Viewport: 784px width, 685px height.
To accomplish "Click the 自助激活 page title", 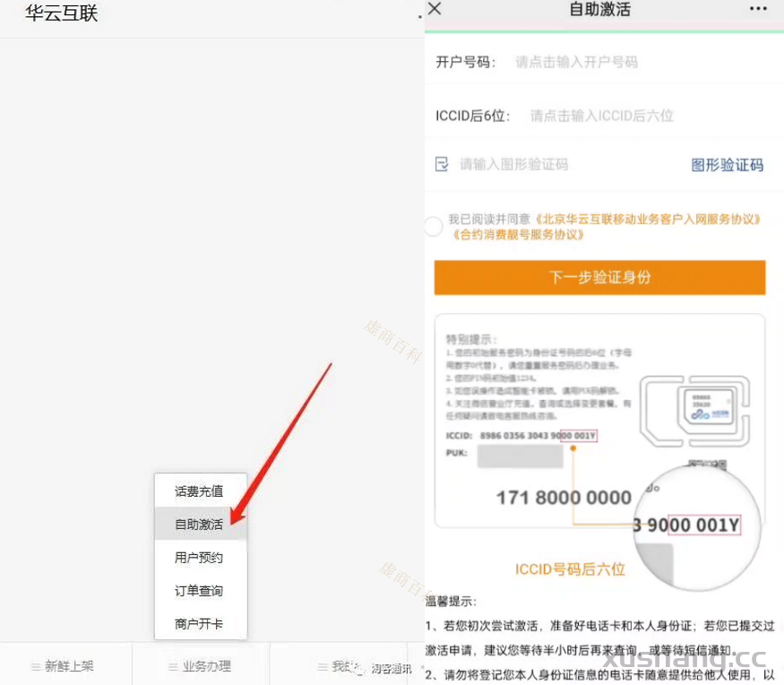I will [600, 9].
